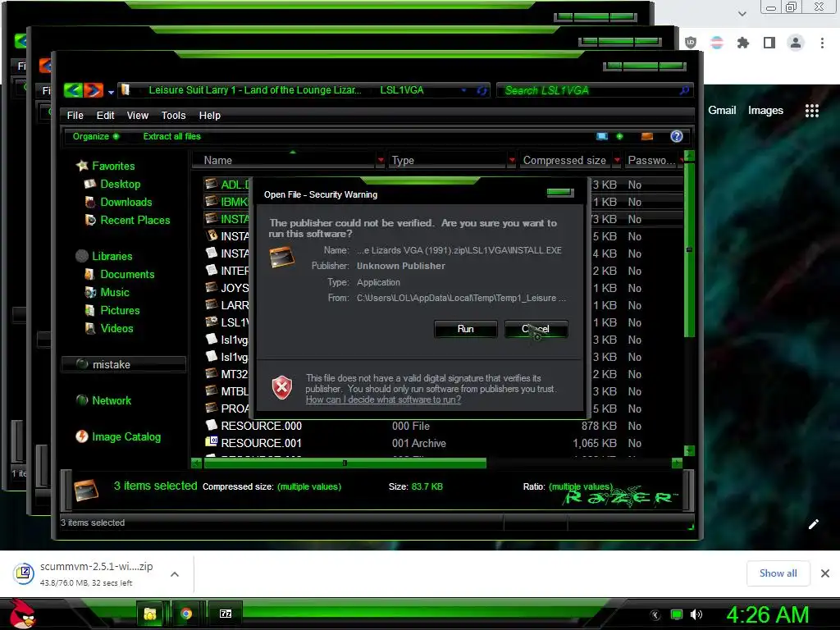Open the Images link
Viewport: 840px width, 630px height.
765,111
